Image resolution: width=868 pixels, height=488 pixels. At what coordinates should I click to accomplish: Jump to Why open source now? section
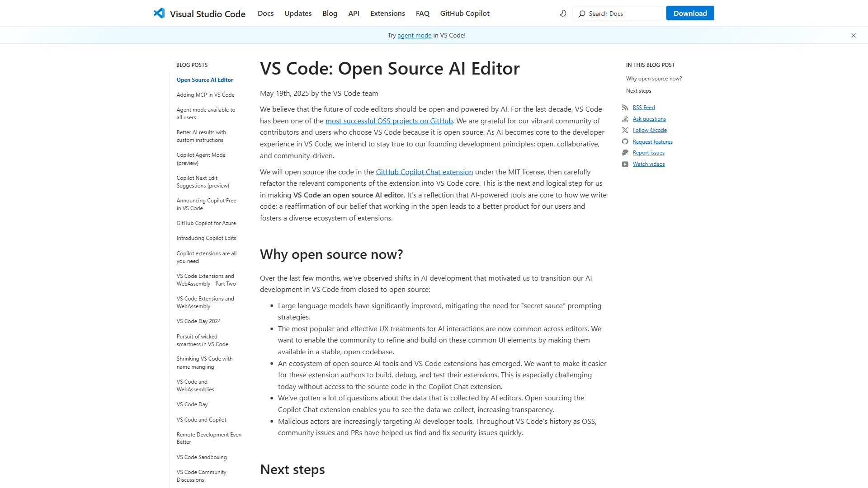(x=654, y=79)
